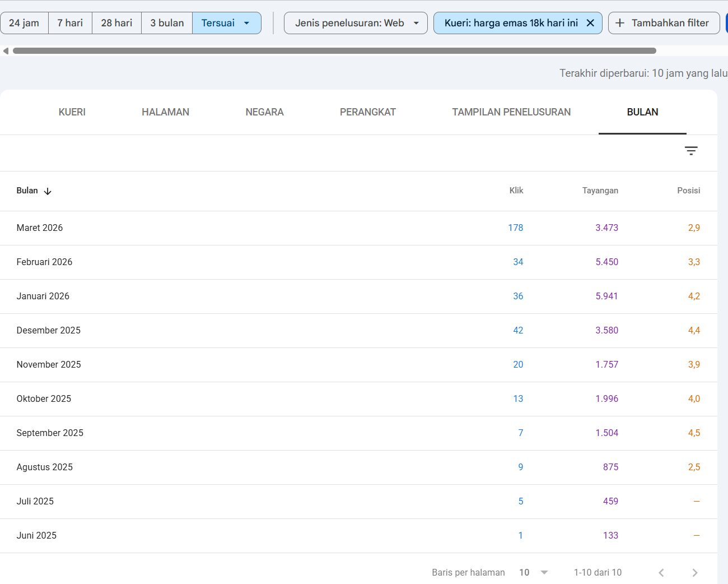
Task: Click the Agustus 2025 row
Action: 358,467
